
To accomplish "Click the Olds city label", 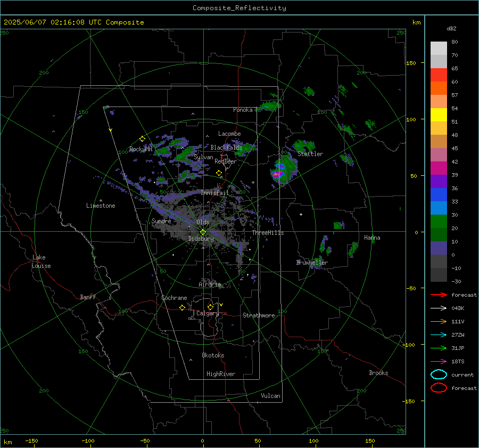I will pyautogui.click(x=203, y=222).
